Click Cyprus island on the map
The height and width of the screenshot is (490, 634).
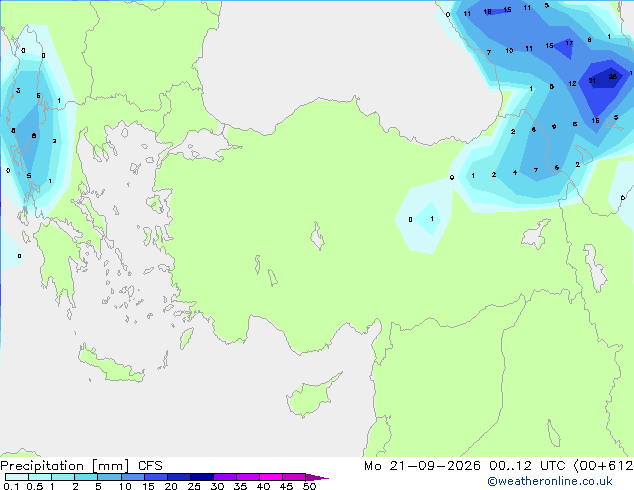tap(311, 396)
